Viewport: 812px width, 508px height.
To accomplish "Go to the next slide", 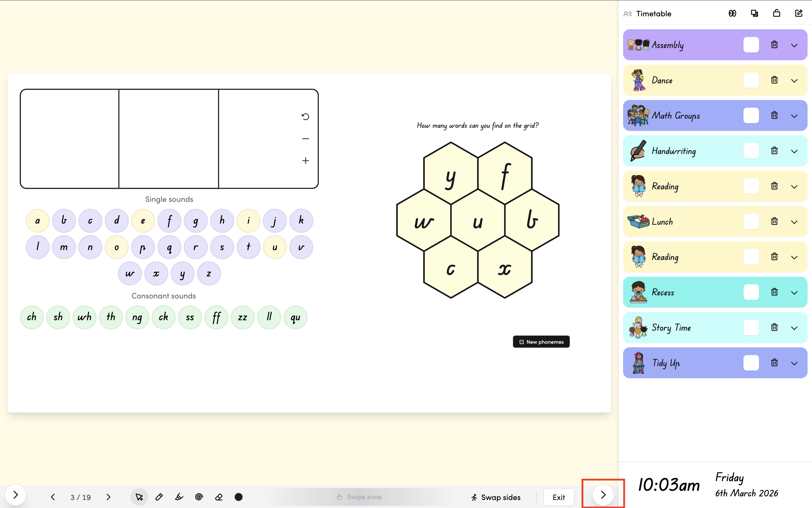I will pyautogui.click(x=108, y=497).
